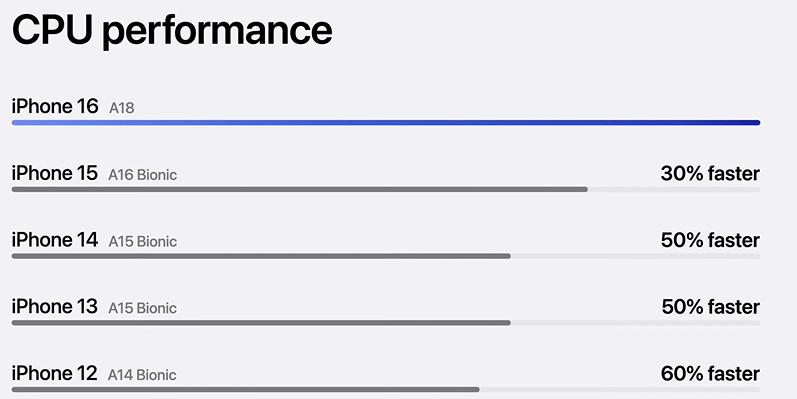Click the A18 chip label
Viewport: 797px width, 399px height.
[x=121, y=108]
